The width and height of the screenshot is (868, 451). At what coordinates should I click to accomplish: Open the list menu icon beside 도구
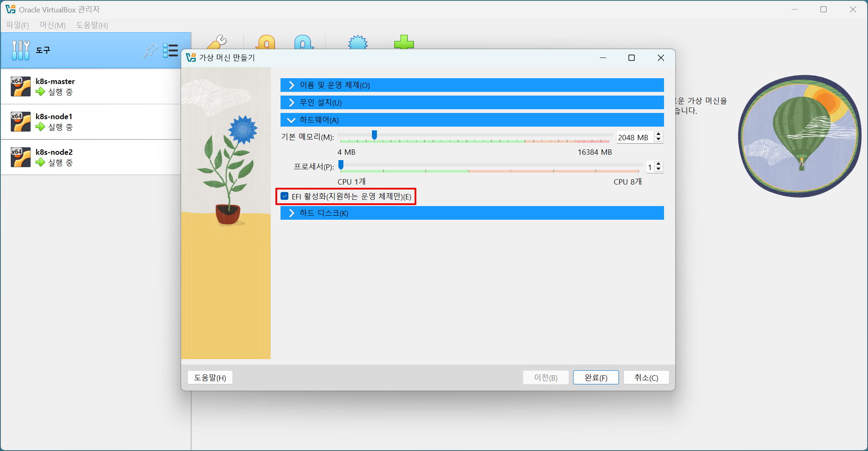(x=170, y=50)
